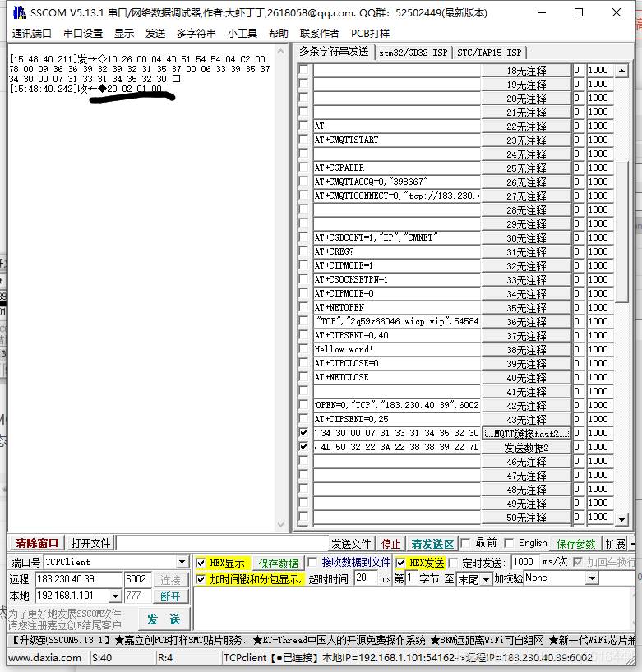This screenshot has width=642, height=672.
Task: Uncheck the MQTT连接test2 row checkbox
Action: pos(303,433)
